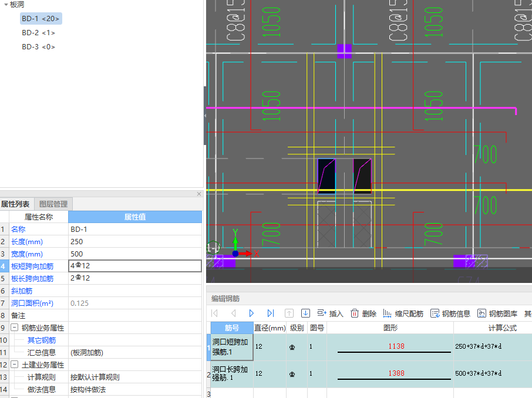
Task: Click 其它钢筋 property link
Action: [x=41, y=340]
